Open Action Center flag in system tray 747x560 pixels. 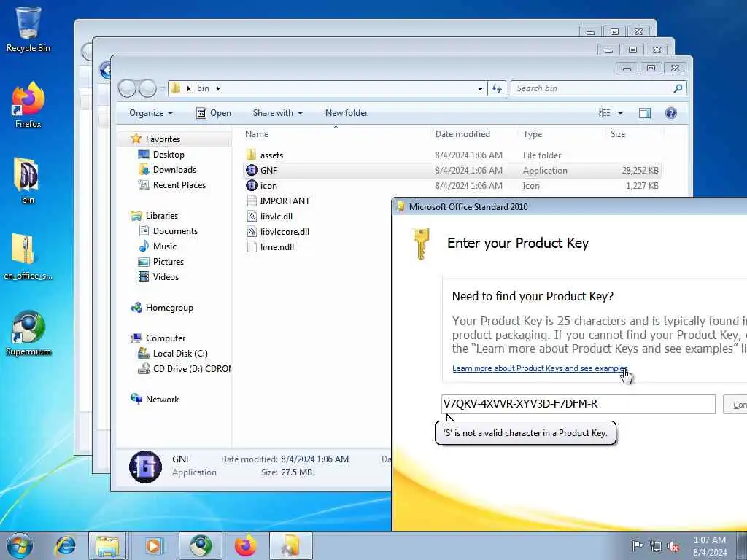(x=637, y=546)
